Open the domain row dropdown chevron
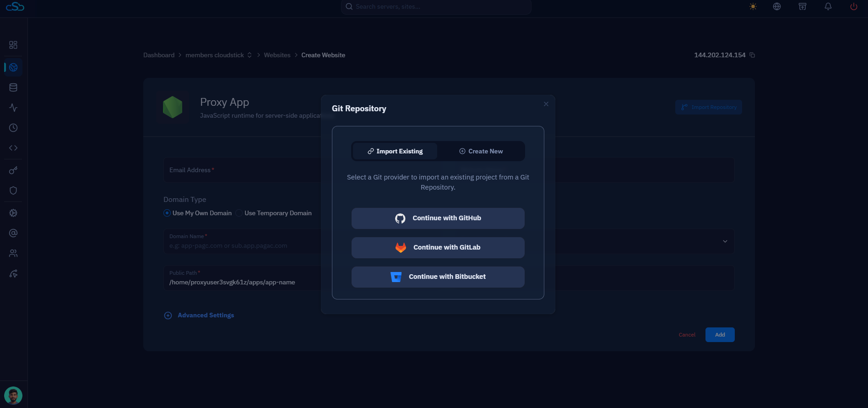The image size is (868, 408). (x=725, y=241)
